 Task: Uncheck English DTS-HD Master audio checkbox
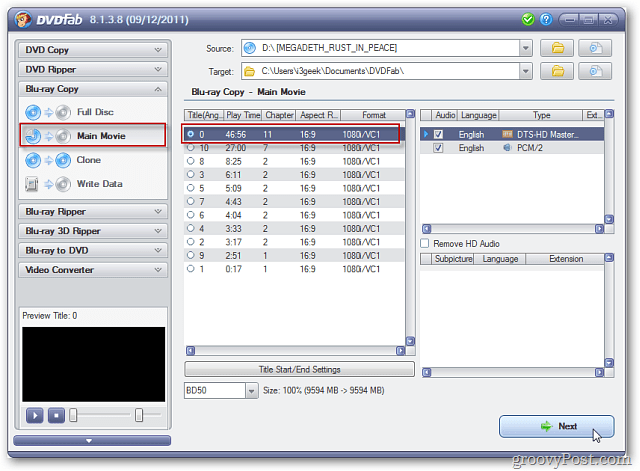point(438,134)
